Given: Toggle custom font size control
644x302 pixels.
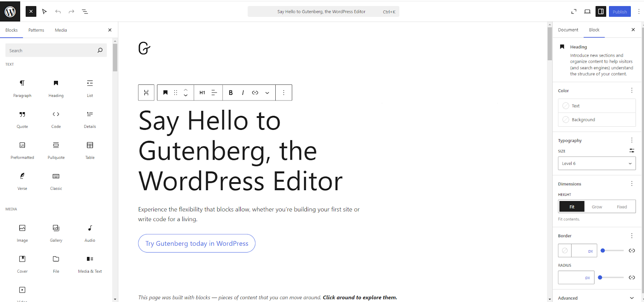Looking at the screenshot, I should (x=632, y=150).
